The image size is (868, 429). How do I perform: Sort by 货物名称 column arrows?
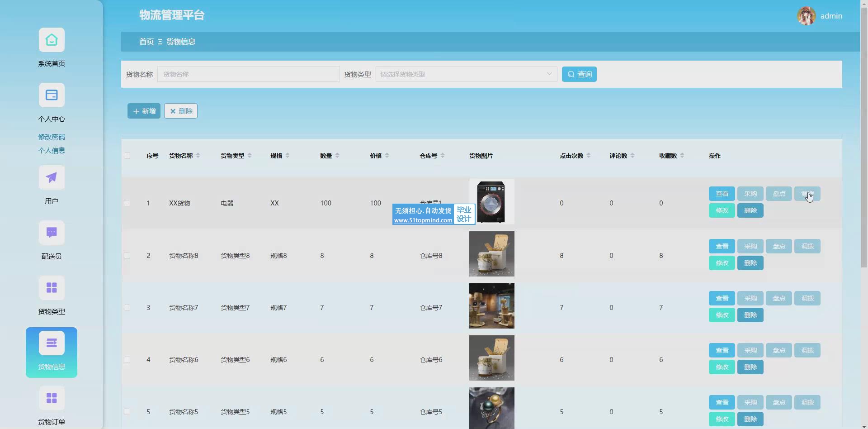(x=198, y=156)
